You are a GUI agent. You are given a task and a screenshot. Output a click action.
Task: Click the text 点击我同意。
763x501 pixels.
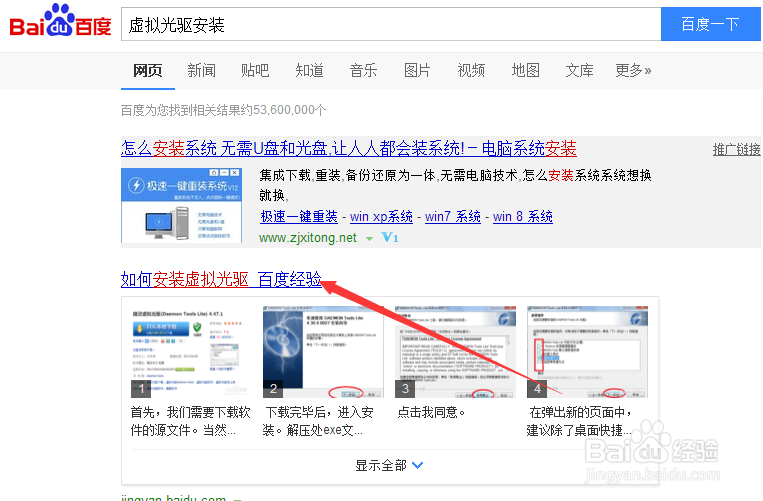(432, 412)
